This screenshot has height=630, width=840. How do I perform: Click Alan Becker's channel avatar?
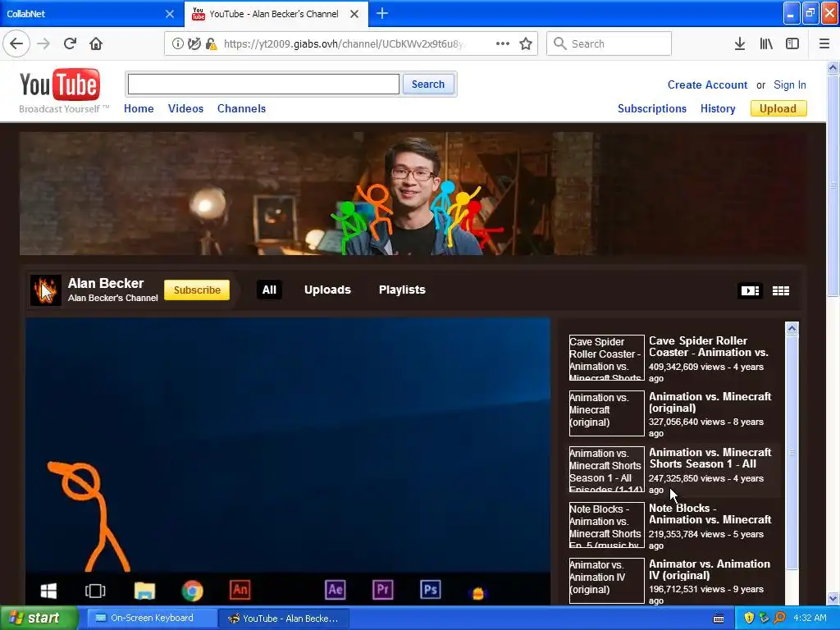click(46, 290)
